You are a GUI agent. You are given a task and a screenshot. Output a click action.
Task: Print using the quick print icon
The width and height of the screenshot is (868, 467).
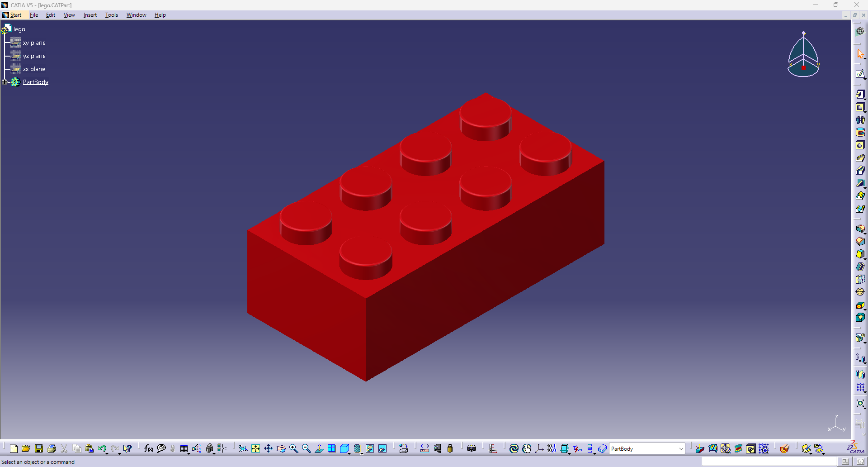[x=52, y=448]
